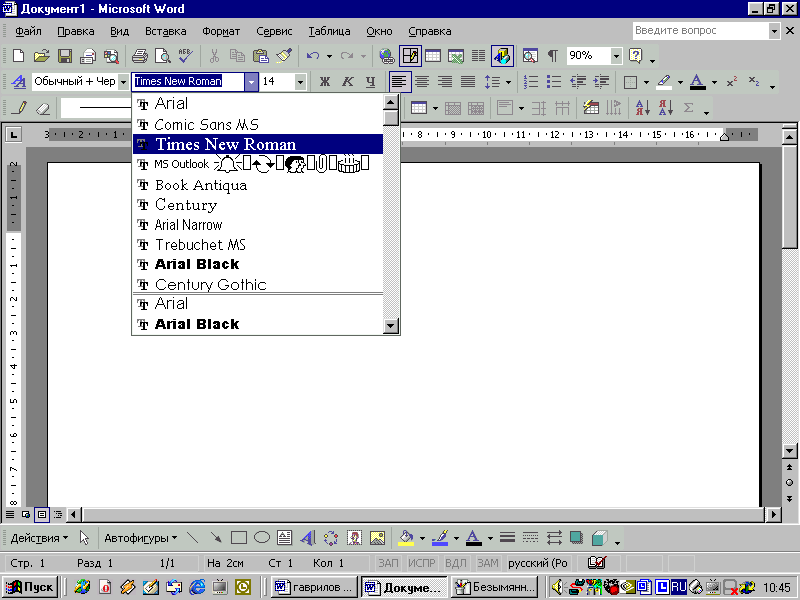Toggle underline formatting Ч
The width and height of the screenshot is (800, 600).
pyautogui.click(x=370, y=82)
